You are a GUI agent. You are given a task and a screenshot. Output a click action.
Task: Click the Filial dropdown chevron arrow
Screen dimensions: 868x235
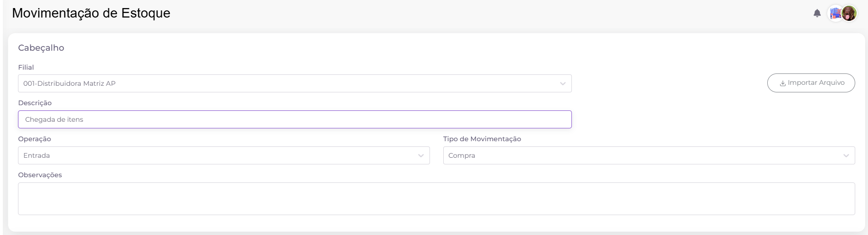click(562, 84)
